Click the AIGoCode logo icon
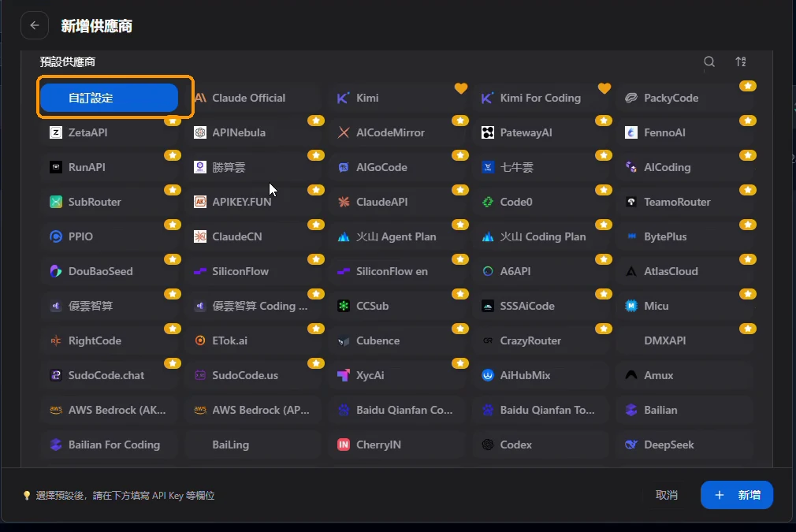Viewport: 796px width, 532px height. tap(344, 167)
